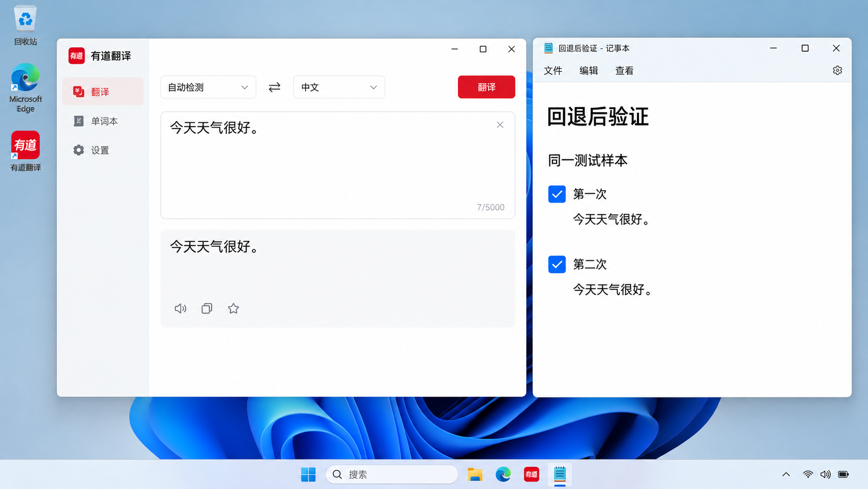Screen dimensions: 868x489
Task: Click the 回退后验证 heading in Notepad
Action: coord(598,117)
